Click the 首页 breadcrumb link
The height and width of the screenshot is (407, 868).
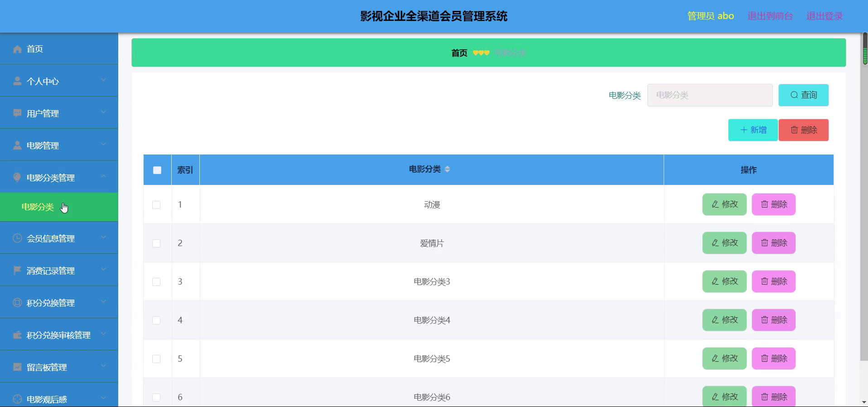tap(459, 53)
